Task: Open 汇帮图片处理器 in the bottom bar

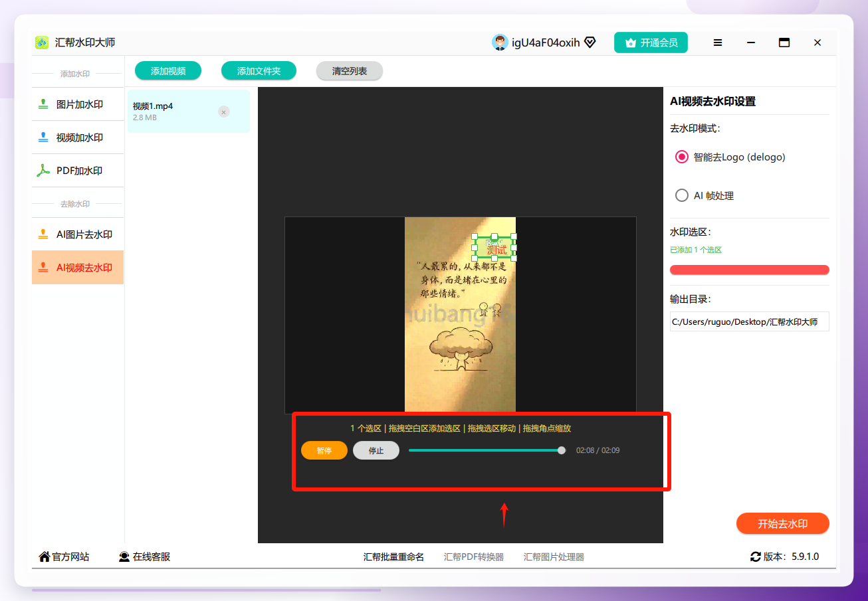Action: point(554,557)
